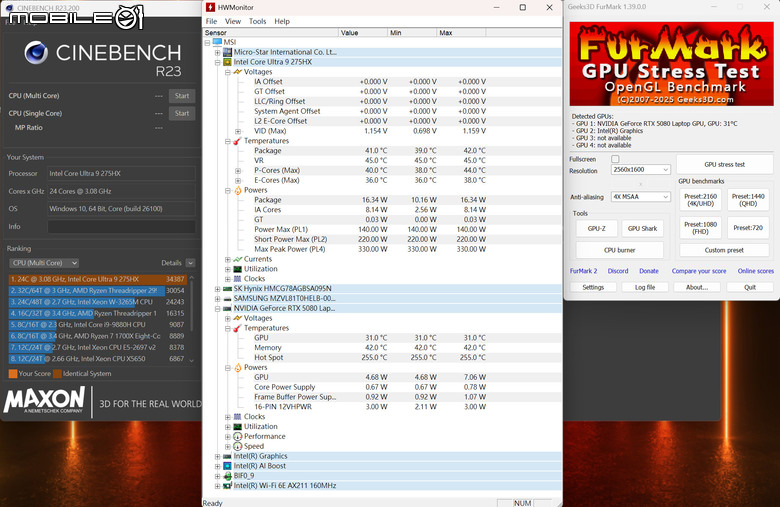Image resolution: width=780 pixels, height=507 pixels.
Task: Expand the SK Hynix HMCG78AGBSA095N node
Action: pos(217,289)
